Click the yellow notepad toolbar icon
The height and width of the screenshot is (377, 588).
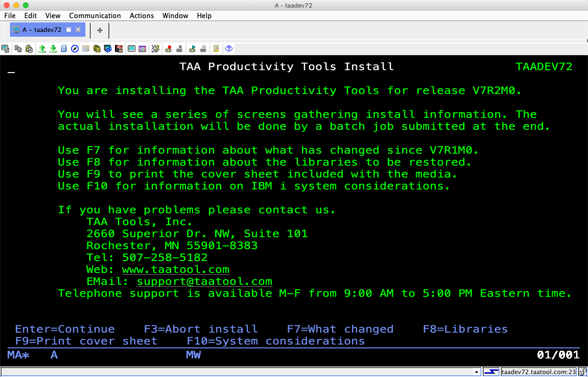coord(217,49)
